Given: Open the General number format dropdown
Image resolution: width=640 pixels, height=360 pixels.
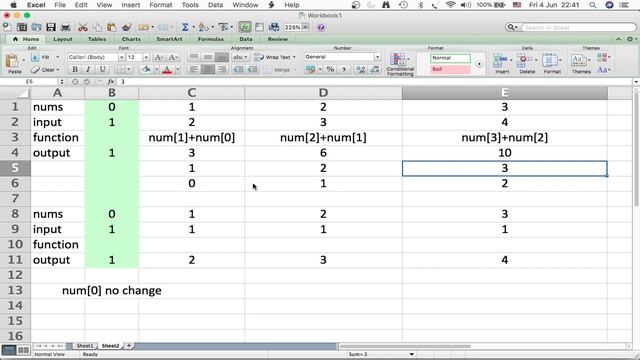Looking at the screenshot, I should click(x=378, y=57).
